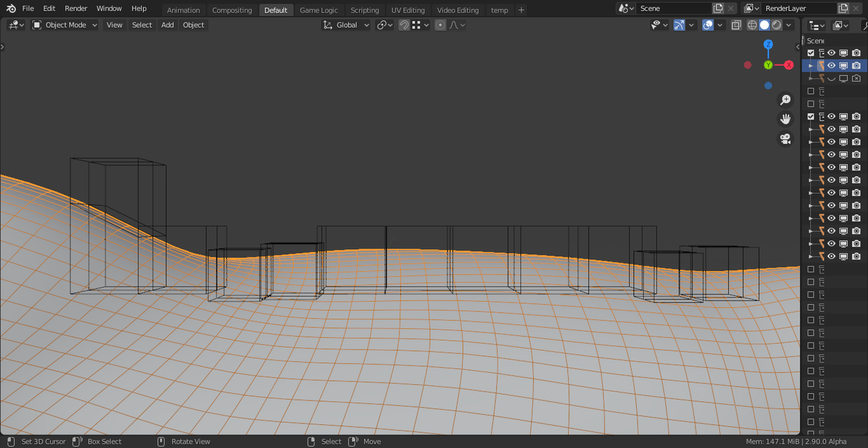Click the hand pan-view viewport control
Screen dimensions: 868x448
(785, 119)
